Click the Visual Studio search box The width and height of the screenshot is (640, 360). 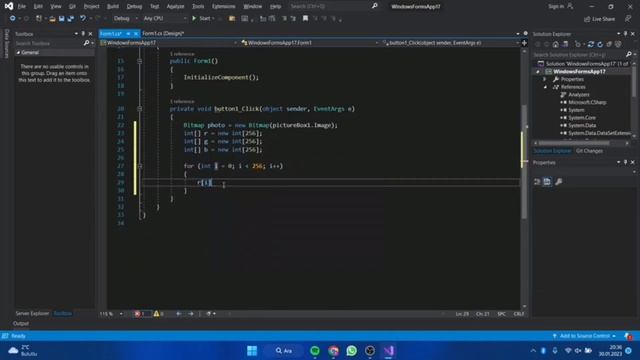click(333, 7)
